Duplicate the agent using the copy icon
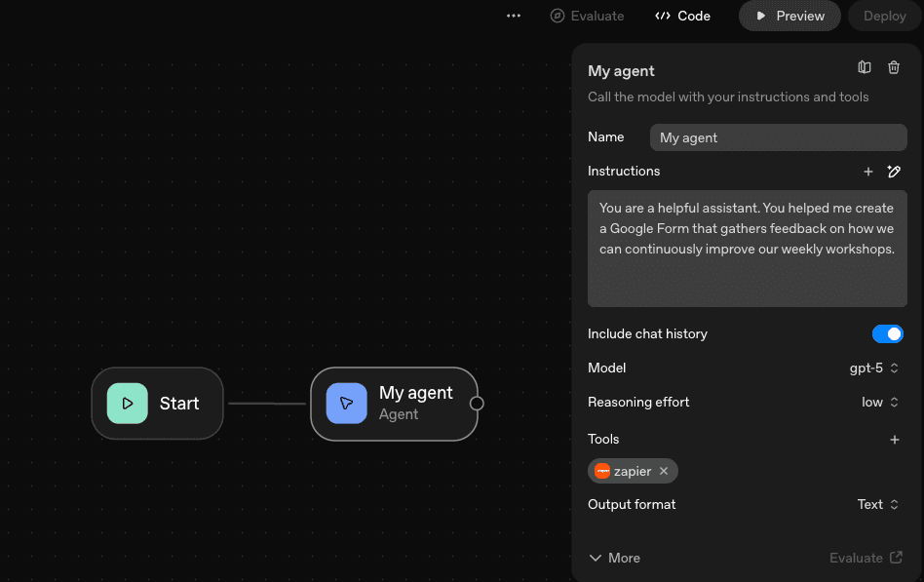The width and height of the screenshot is (924, 582). [864, 67]
